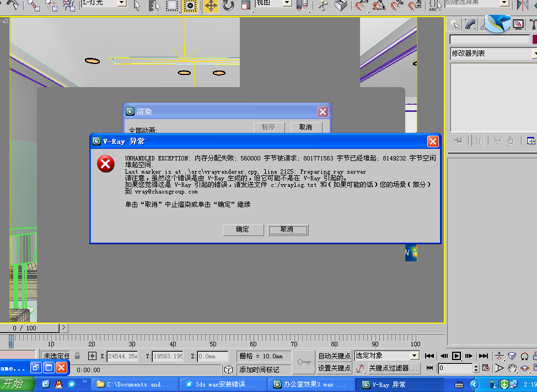Open the 开始 Start menu
537x392 pixels.
tap(17, 384)
